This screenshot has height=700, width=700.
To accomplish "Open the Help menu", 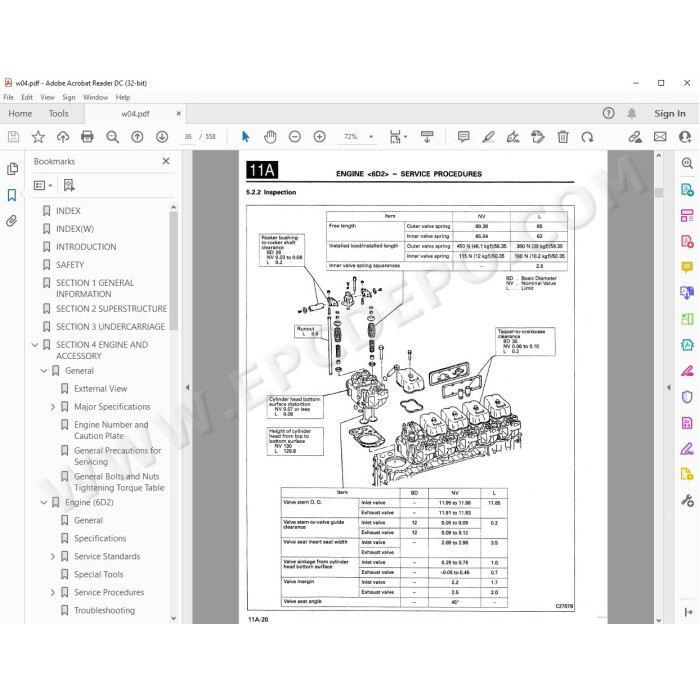I will point(123,97).
